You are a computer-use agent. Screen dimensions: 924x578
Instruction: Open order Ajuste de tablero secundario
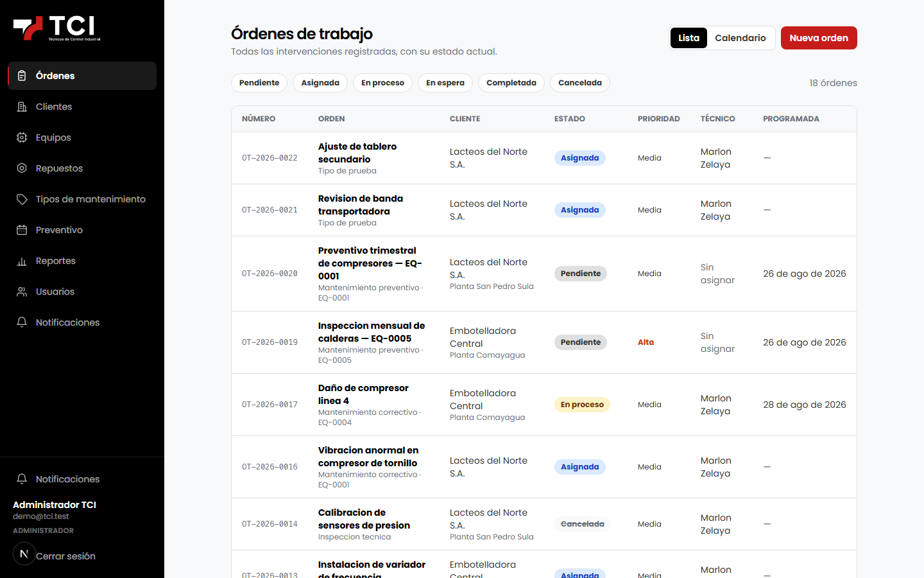(357, 153)
